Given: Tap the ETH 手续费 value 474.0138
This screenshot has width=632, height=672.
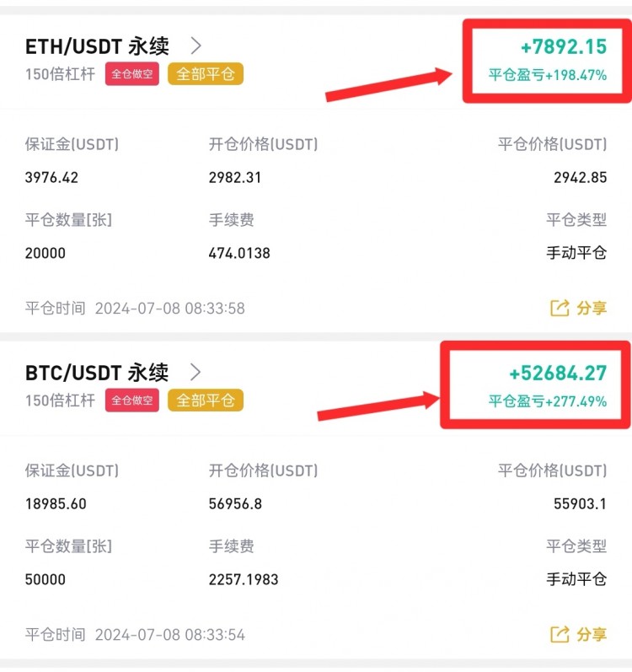Looking at the screenshot, I should point(239,253).
